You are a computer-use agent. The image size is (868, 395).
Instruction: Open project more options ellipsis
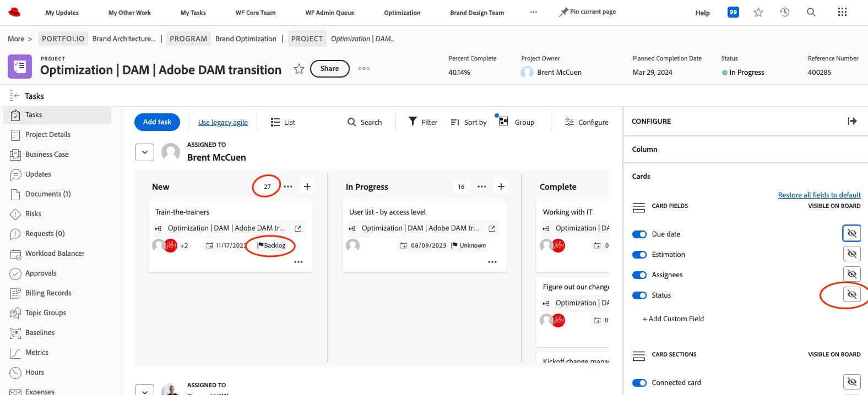tap(364, 69)
